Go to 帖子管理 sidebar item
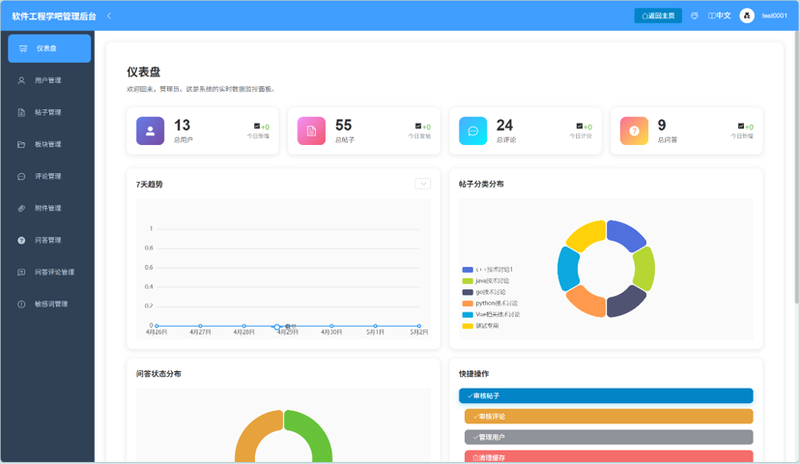800x464 pixels. pyautogui.click(x=49, y=112)
